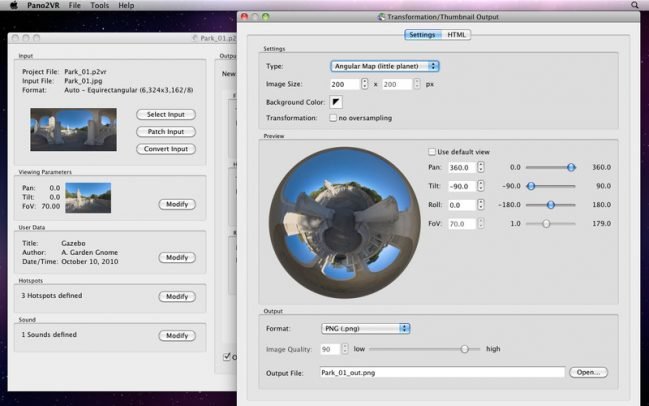This screenshot has width=649, height=406.
Task: Click the FoV slider
Action: [550, 223]
